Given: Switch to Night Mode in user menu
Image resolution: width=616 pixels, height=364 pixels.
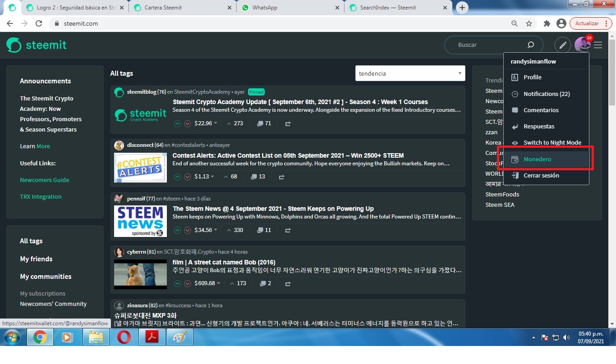Looking at the screenshot, I should pos(546,143).
